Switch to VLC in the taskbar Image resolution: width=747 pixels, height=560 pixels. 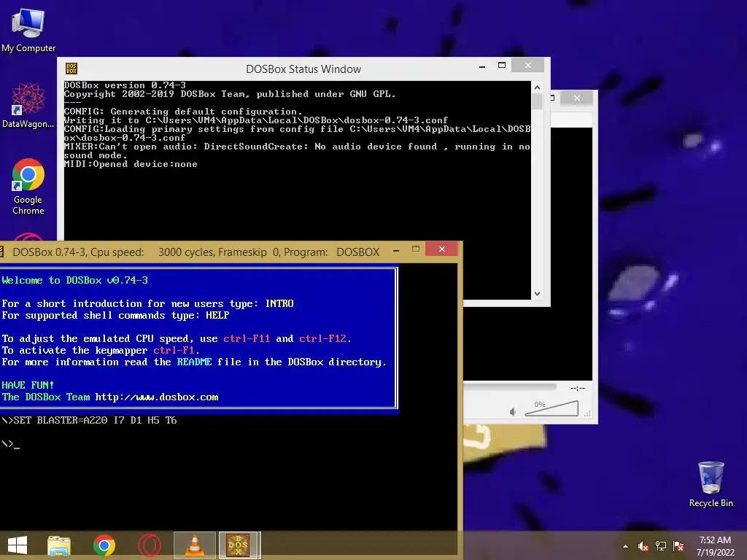coord(194,545)
